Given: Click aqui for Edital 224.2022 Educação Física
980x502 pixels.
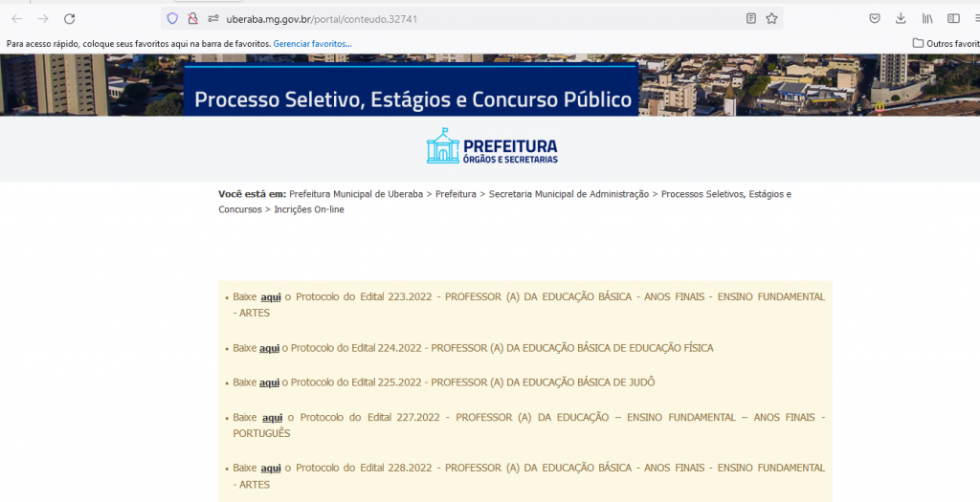Looking at the screenshot, I should (269, 348).
